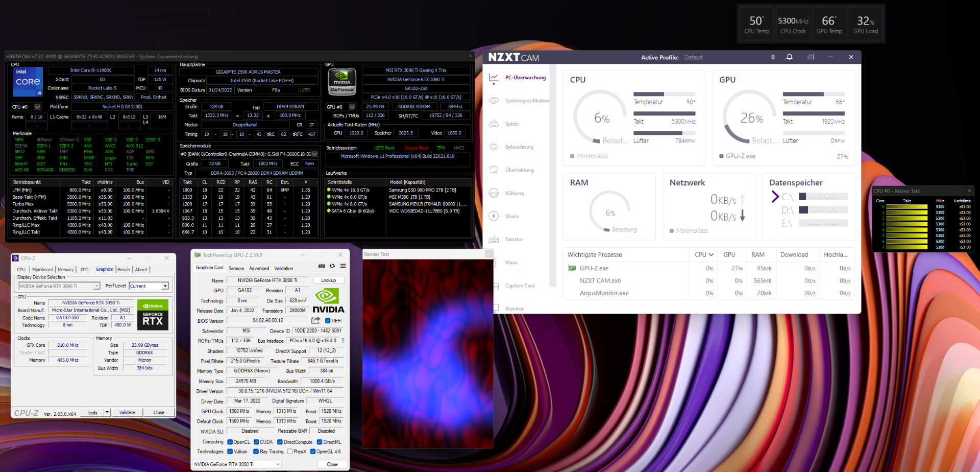980x472 pixels.
Task: Enable PhysX checkbox in GPU-Z
Action: [290, 452]
